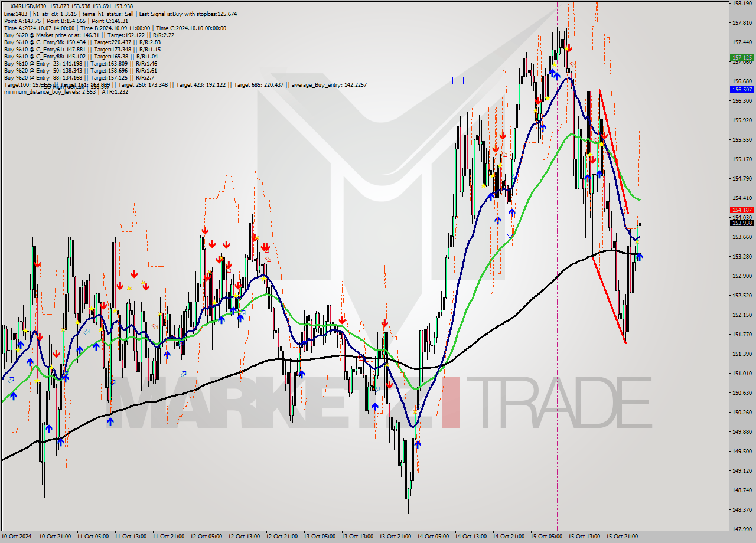Click the 155.170 price axis label
The image size is (756, 543).
(x=742, y=159)
